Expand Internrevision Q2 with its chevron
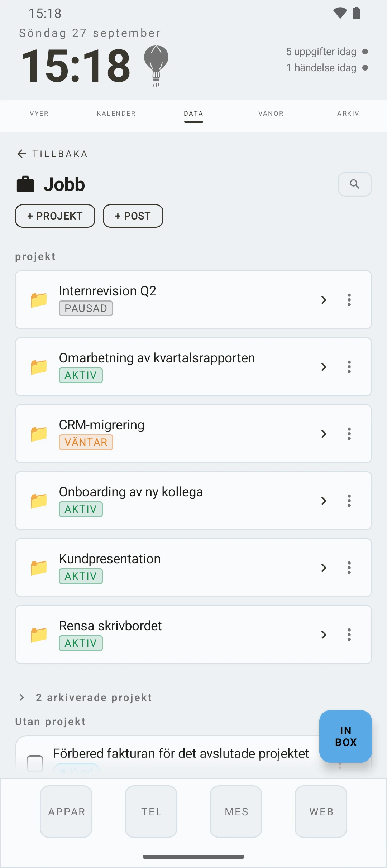387x868 pixels. 324,300
